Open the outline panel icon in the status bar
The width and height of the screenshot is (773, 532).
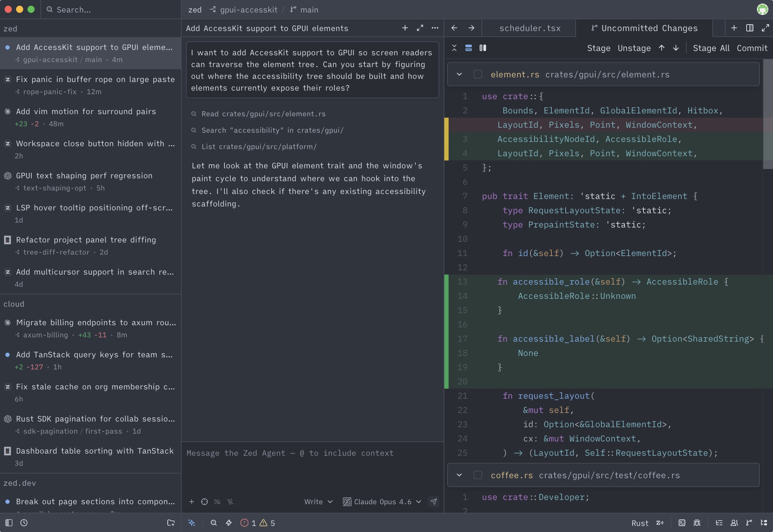(x=719, y=523)
